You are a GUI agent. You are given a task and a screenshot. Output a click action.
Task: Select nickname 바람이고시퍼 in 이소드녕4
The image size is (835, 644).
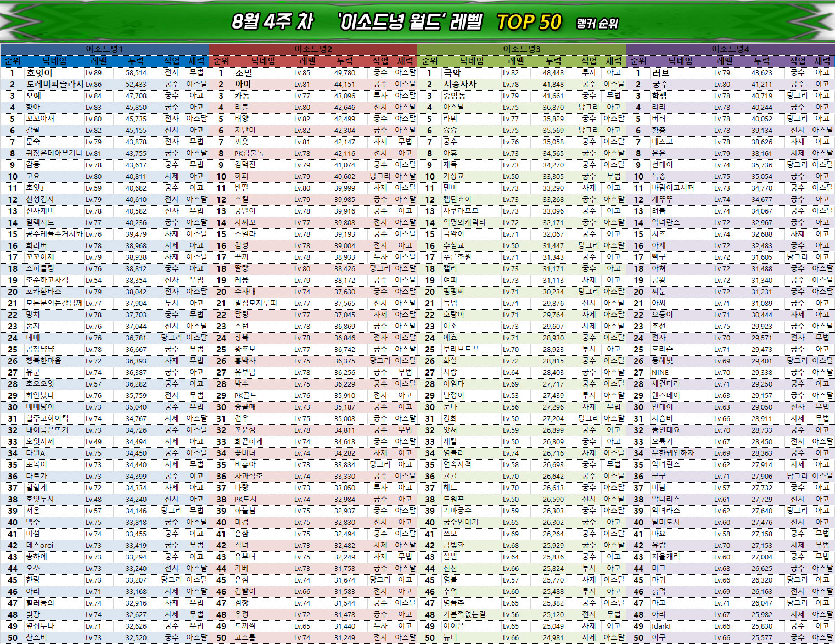[673, 188]
